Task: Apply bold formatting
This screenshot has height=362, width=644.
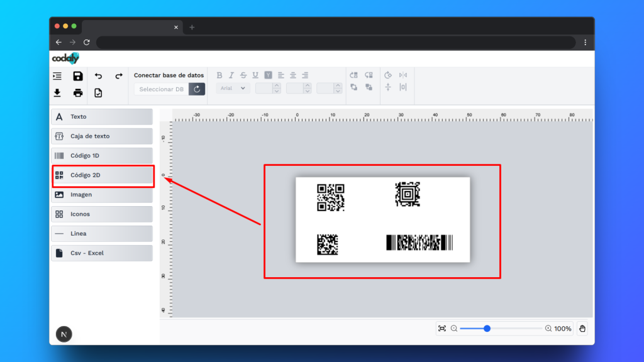Action: coord(219,75)
